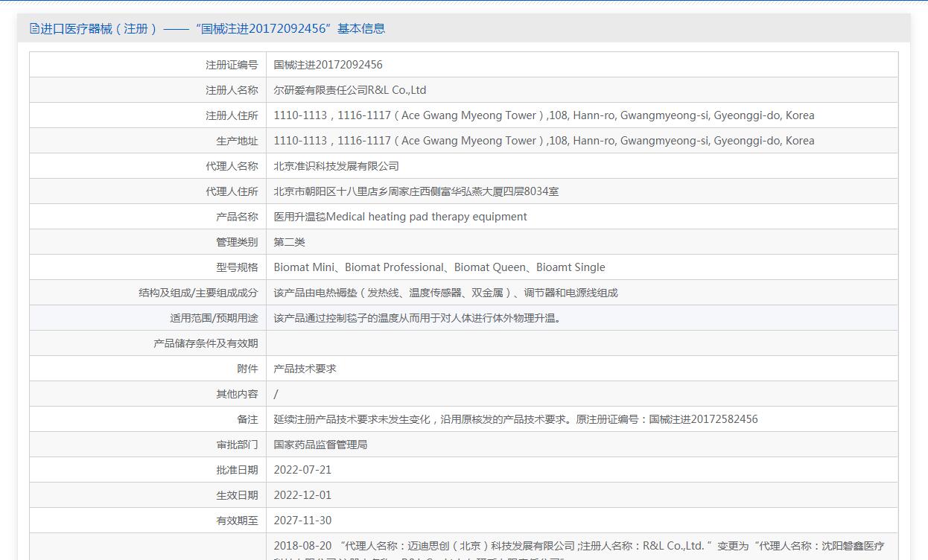
Task: Click the 产品名称 label
Action: [237, 217]
